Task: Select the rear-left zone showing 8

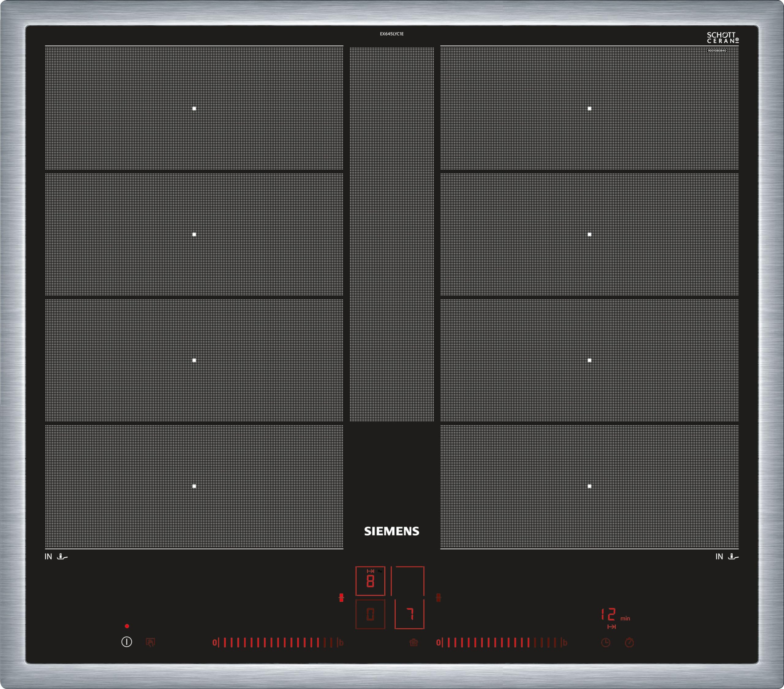Action: [370, 581]
